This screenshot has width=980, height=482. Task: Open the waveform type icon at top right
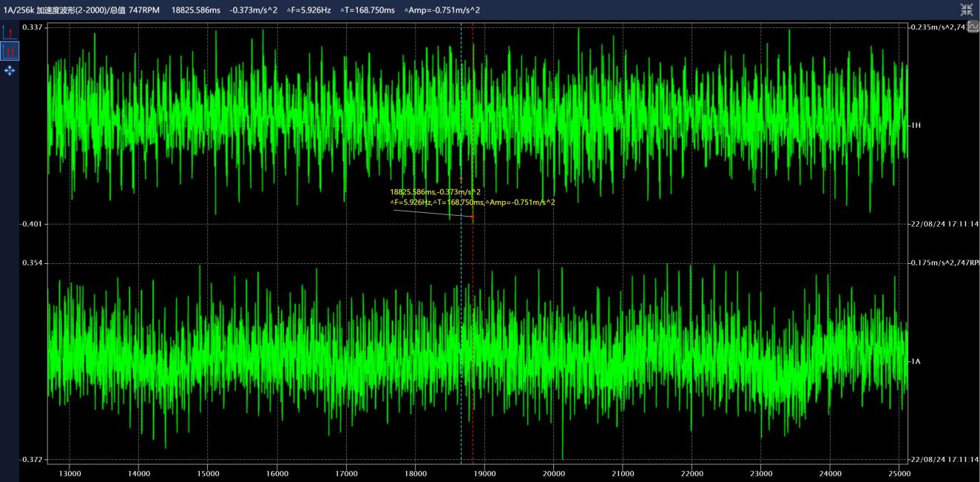click(x=973, y=27)
